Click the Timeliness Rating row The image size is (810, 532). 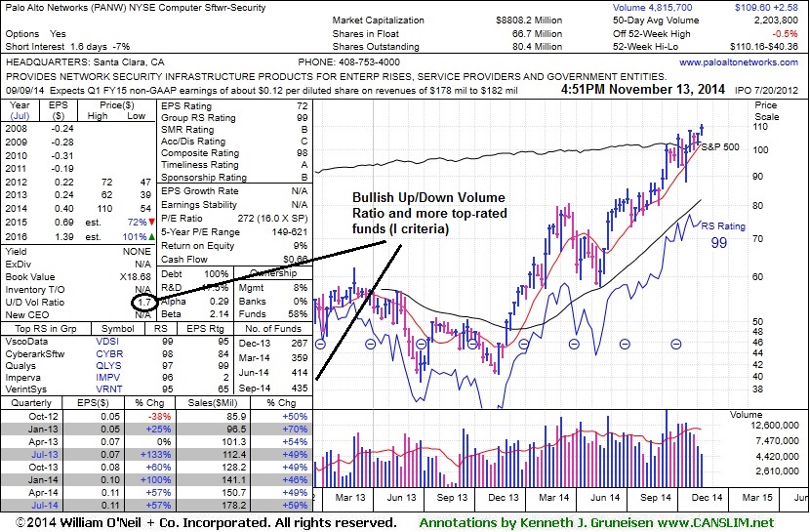234,165
